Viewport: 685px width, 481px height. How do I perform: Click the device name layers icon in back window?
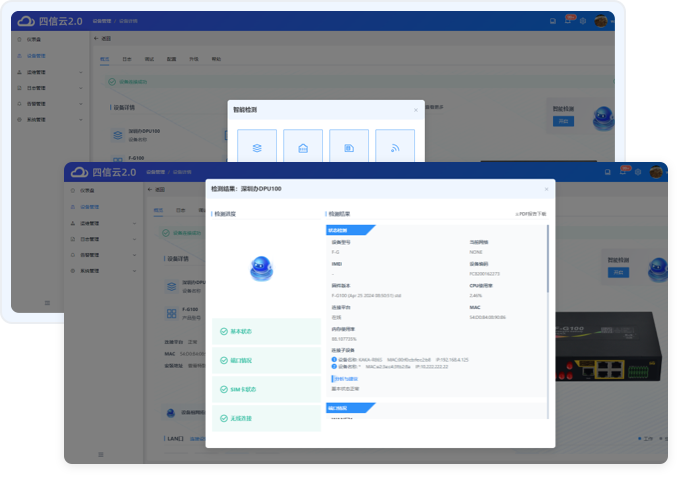coord(118,135)
